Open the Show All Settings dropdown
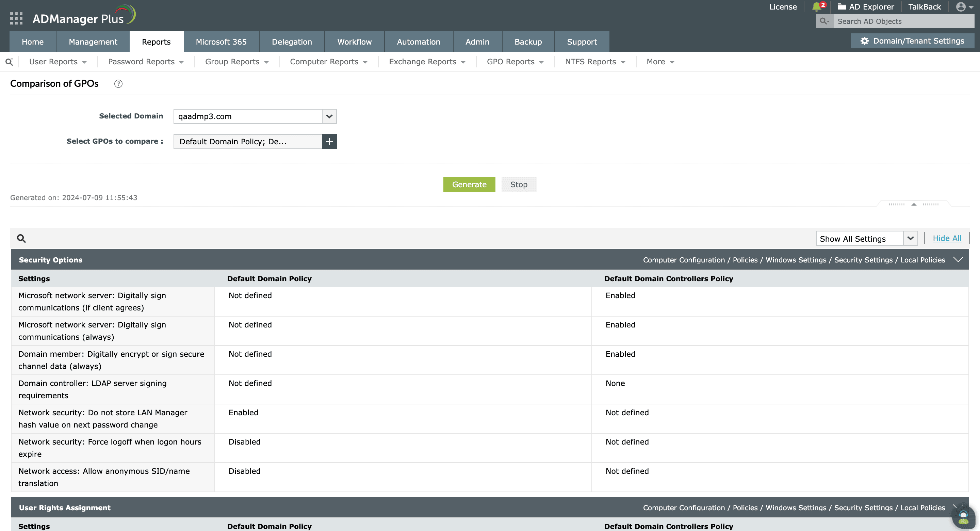The width and height of the screenshot is (980, 531). (910, 239)
